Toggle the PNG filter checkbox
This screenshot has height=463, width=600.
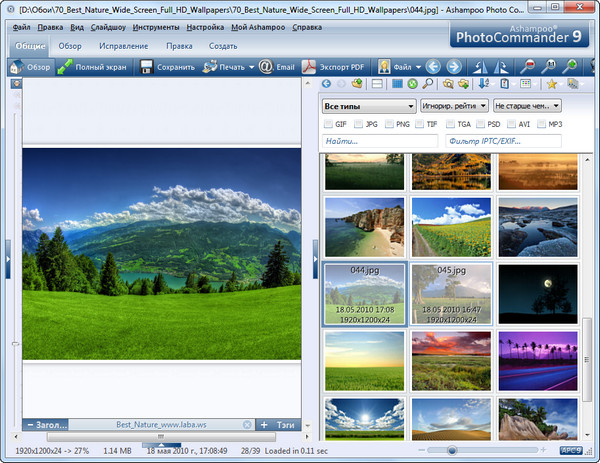pyautogui.click(x=388, y=124)
